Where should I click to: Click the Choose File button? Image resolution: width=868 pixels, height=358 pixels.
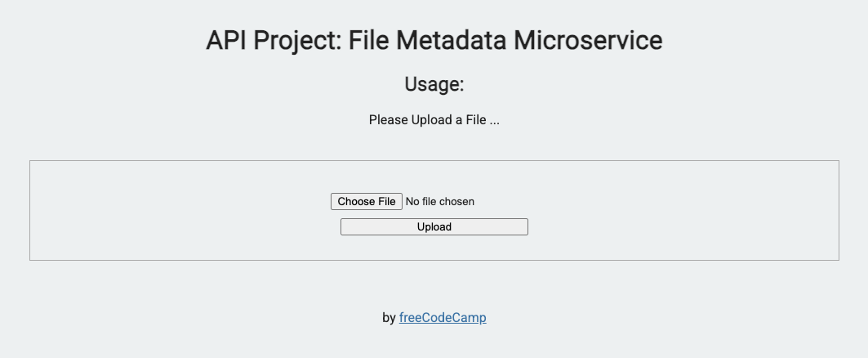367,202
